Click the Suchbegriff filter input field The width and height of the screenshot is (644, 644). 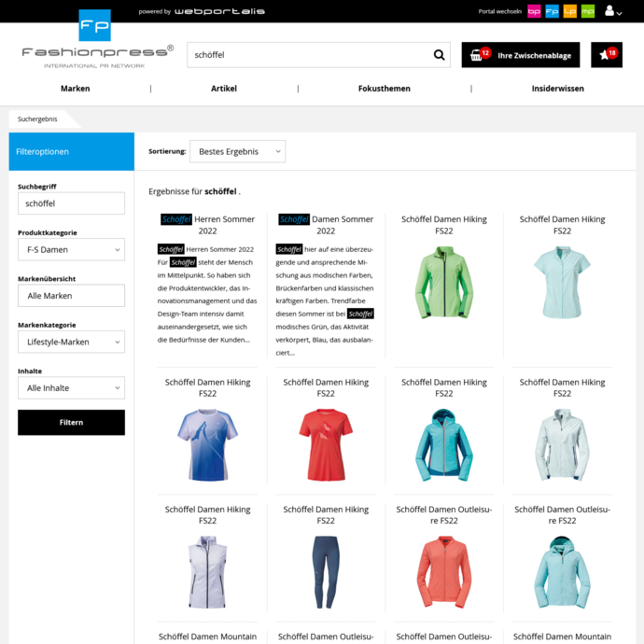(71, 203)
